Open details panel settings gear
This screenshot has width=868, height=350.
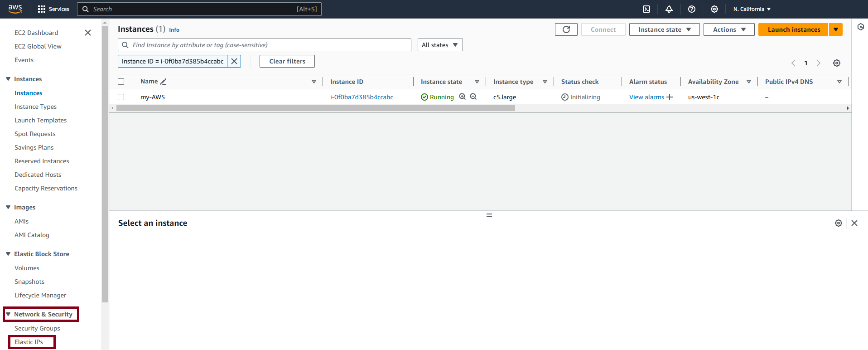click(x=839, y=223)
